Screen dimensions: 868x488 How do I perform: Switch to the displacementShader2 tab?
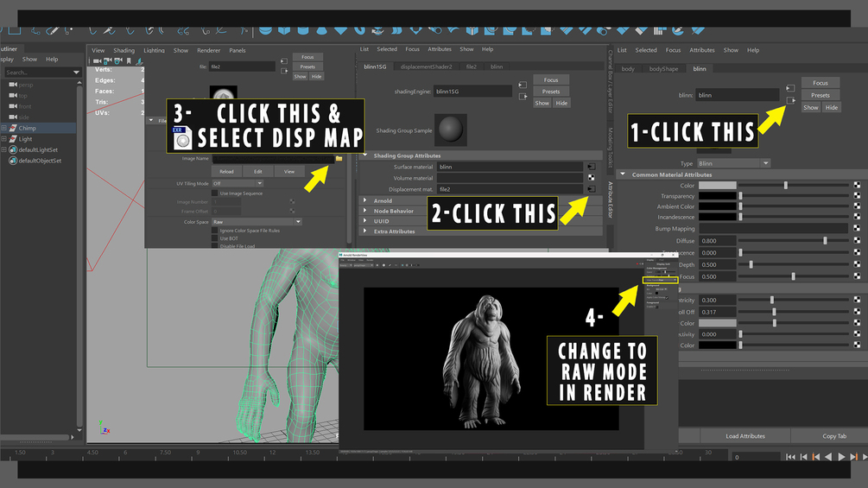(427, 67)
